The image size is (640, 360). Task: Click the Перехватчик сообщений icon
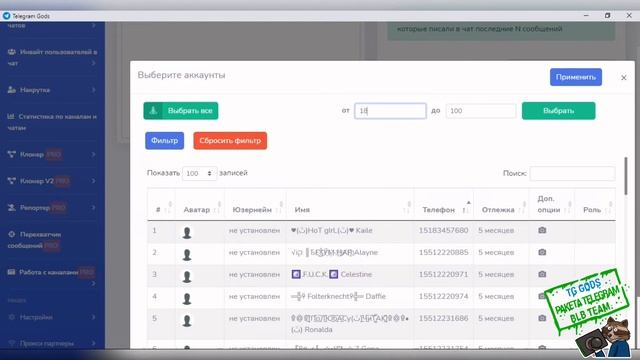click(x=11, y=234)
